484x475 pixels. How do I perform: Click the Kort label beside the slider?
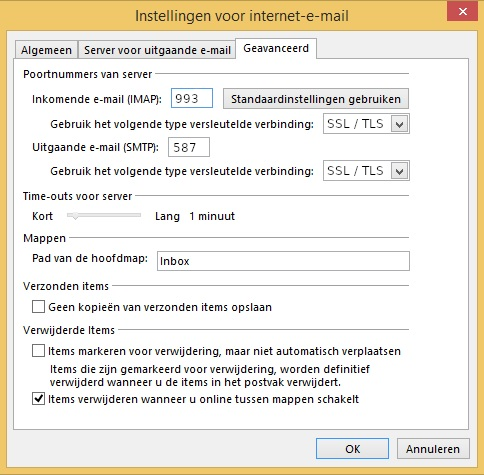point(42,216)
